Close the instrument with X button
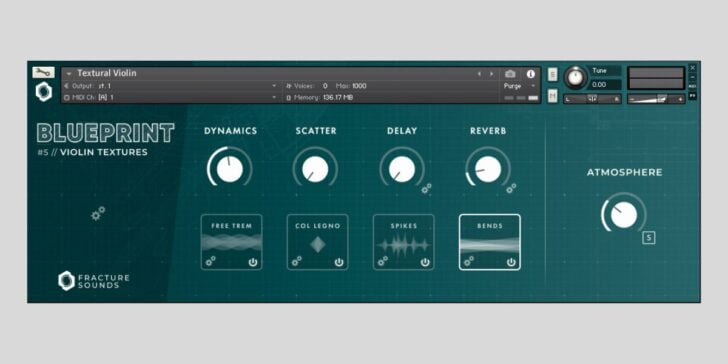Viewport: 728px width, 364px height. pos(692,68)
